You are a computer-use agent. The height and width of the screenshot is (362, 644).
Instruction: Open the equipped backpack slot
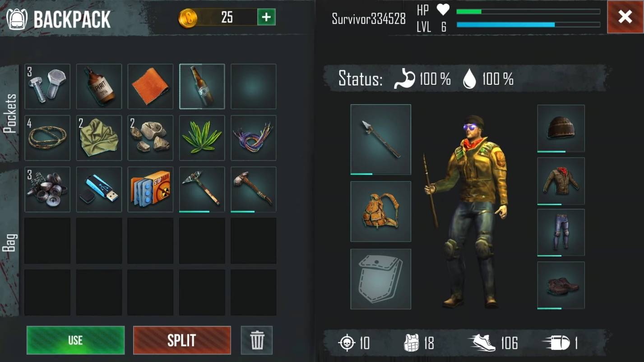pos(381,211)
